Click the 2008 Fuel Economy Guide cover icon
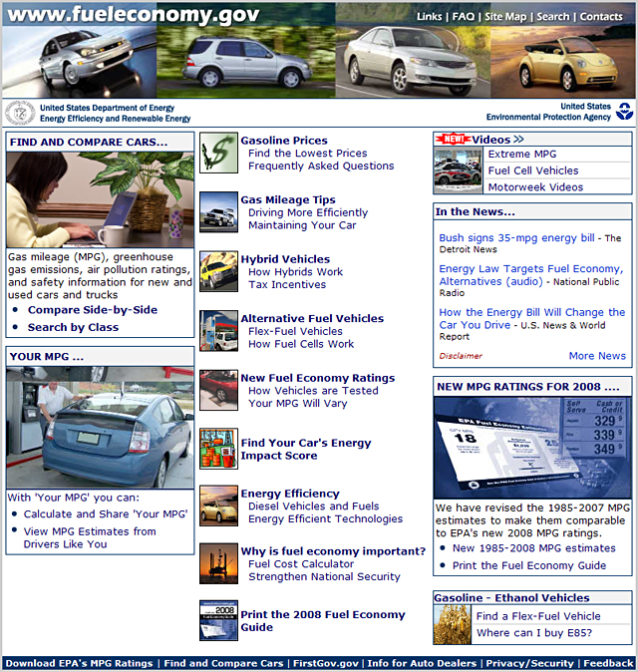Image resolution: width=638 pixels, height=672 pixels. point(218,620)
